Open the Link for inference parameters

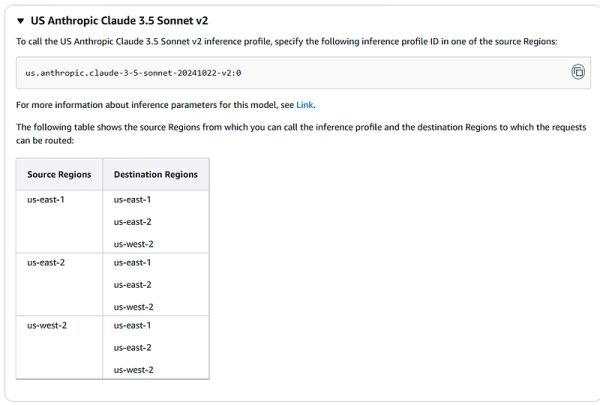(305, 104)
